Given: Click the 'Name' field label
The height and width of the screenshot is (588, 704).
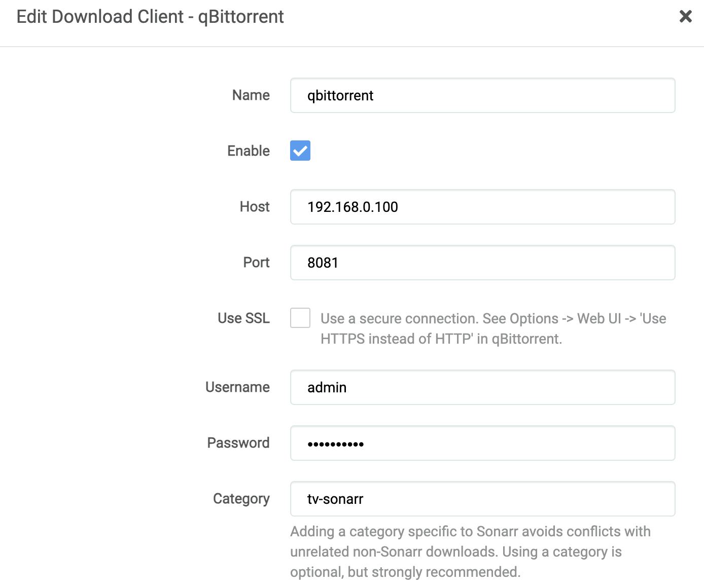Looking at the screenshot, I should pos(251,95).
